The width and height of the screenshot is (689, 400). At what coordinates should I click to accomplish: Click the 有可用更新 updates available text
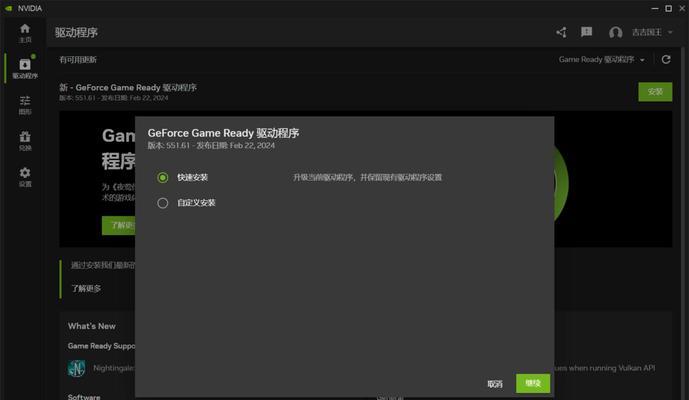point(78,60)
